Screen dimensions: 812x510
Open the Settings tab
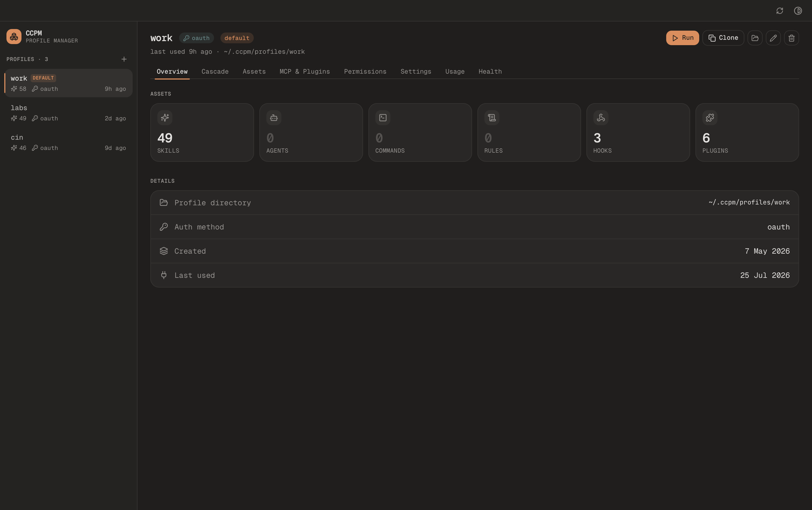[416, 71]
